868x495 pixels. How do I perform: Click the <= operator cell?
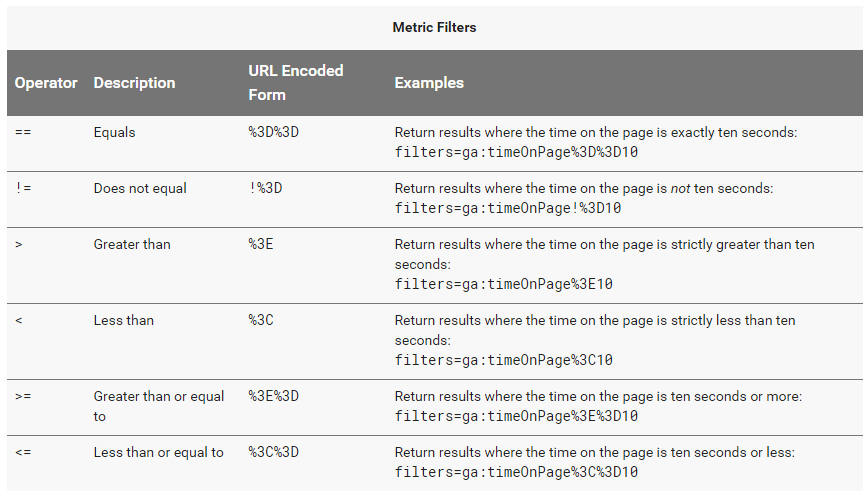pyautogui.click(x=23, y=452)
